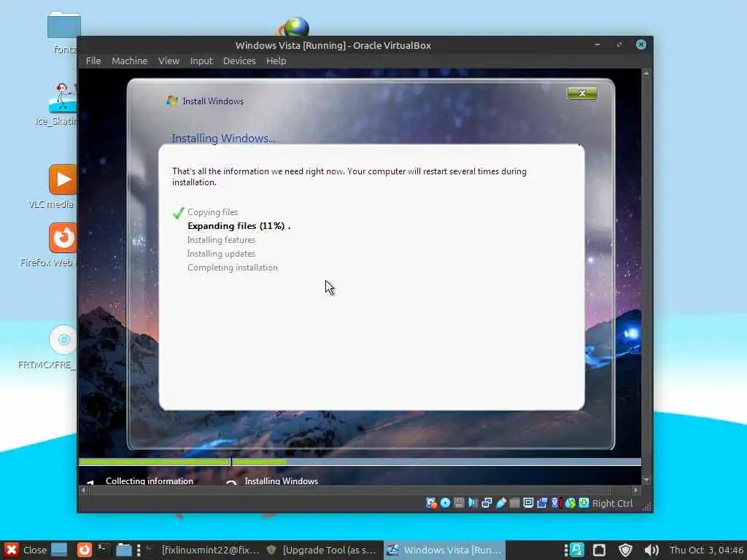Viewport: 747px width, 560px height.
Task: Click the virtualization V status icon
Action: (556, 503)
